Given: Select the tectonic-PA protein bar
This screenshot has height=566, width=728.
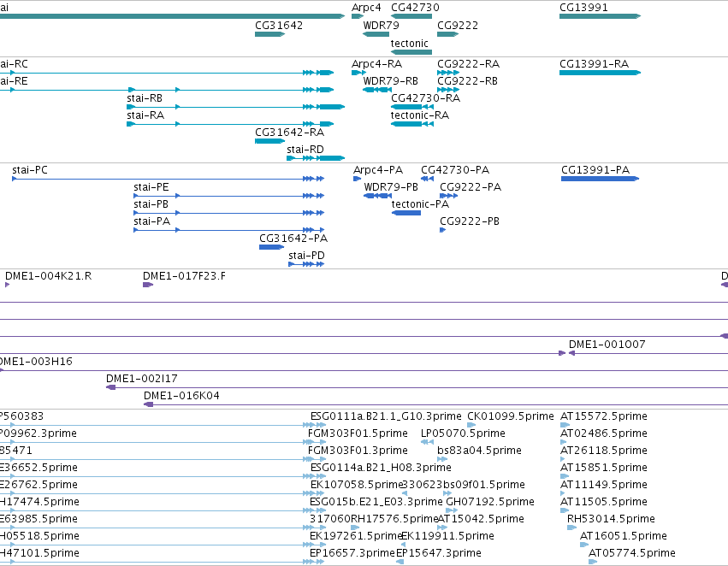Looking at the screenshot, I should pos(406,213).
